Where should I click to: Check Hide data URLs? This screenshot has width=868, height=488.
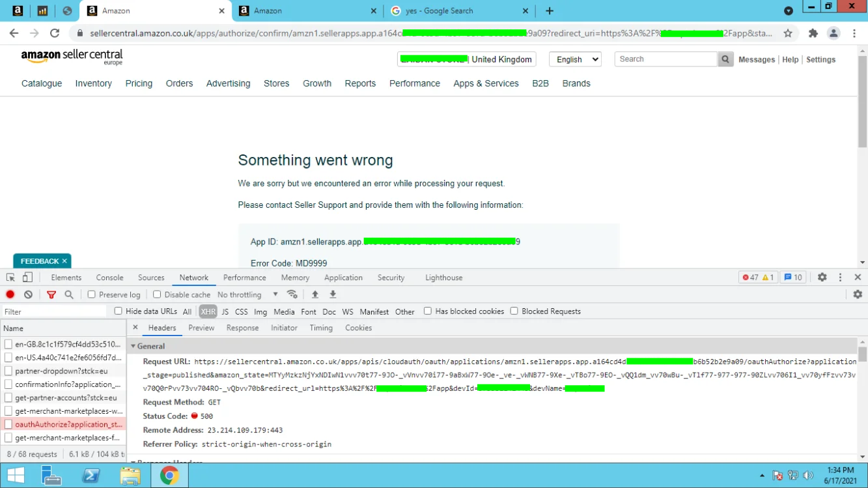[118, 311]
